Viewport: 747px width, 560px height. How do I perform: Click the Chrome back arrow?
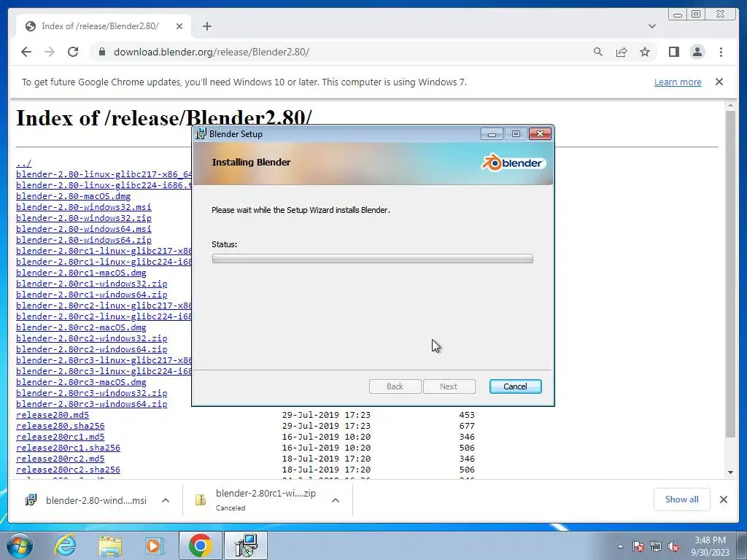point(26,52)
